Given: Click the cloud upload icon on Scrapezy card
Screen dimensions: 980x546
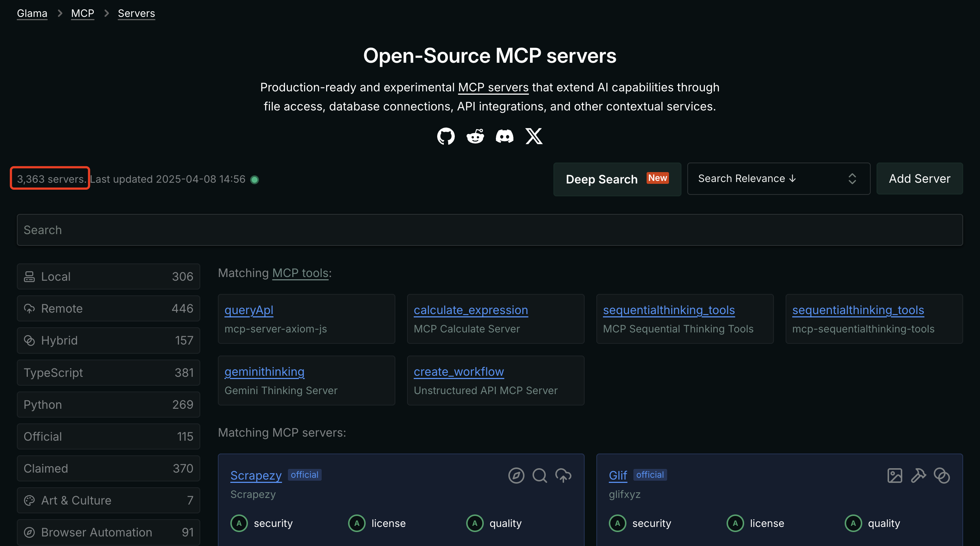Looking at the screenshot, I should [563, 476].
